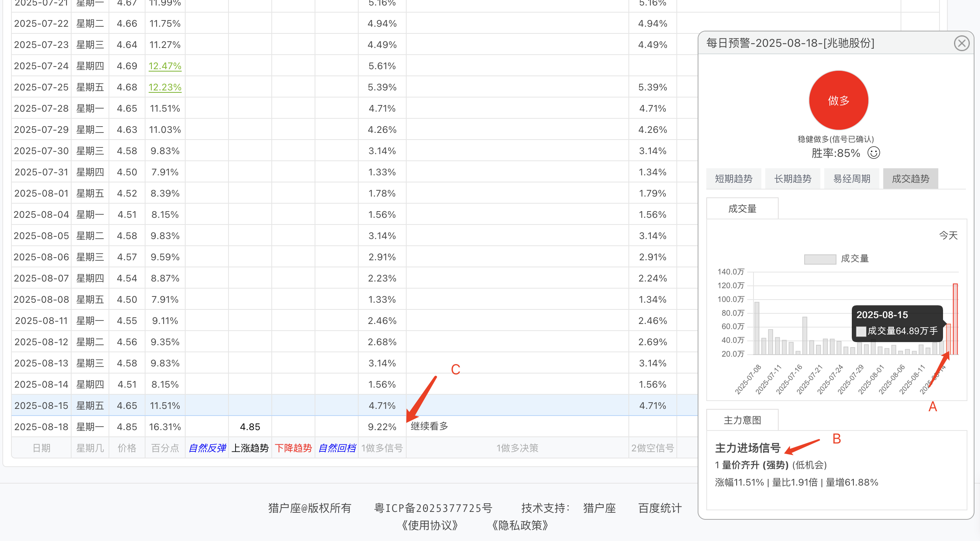Click the red 下降趋势 column header
The height and width of the screenshot is (541, 980).
293,448
